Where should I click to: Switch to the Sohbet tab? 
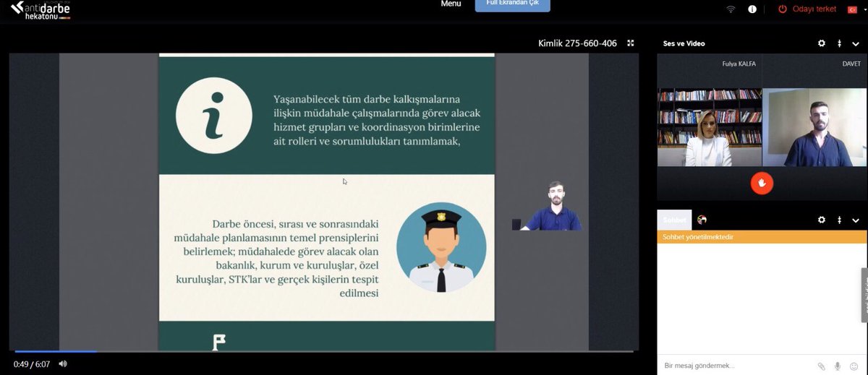674,220
